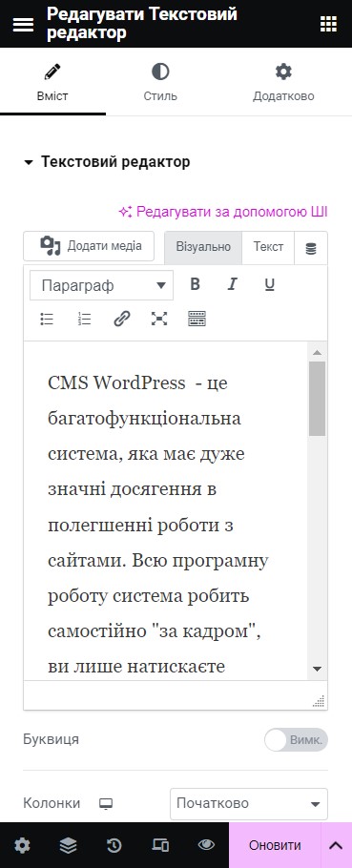
Task: Toggle bold formatting
Action: pos(195,284)
